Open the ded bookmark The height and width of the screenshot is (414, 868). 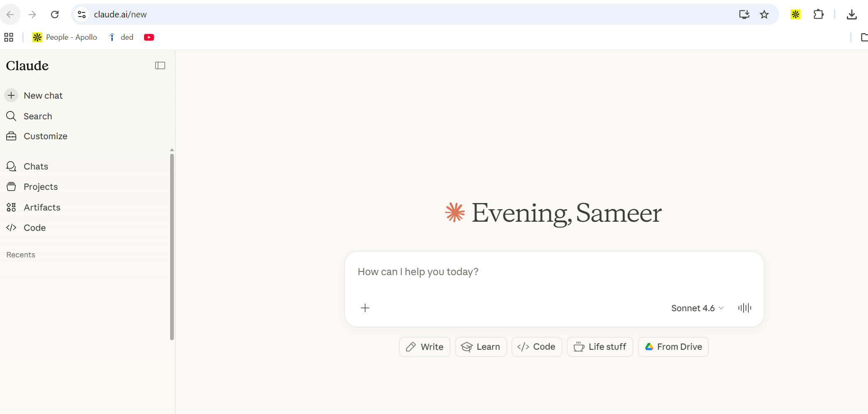121,37
